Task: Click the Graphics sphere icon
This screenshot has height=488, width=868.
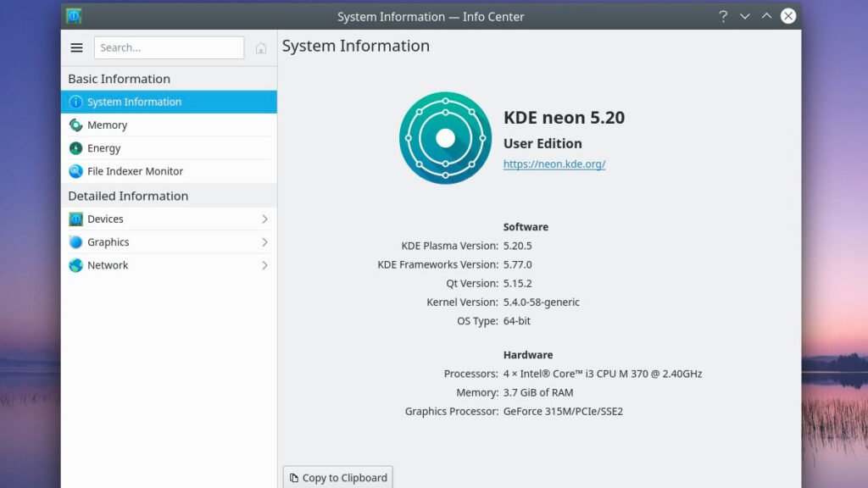Action: click(75, 242)
